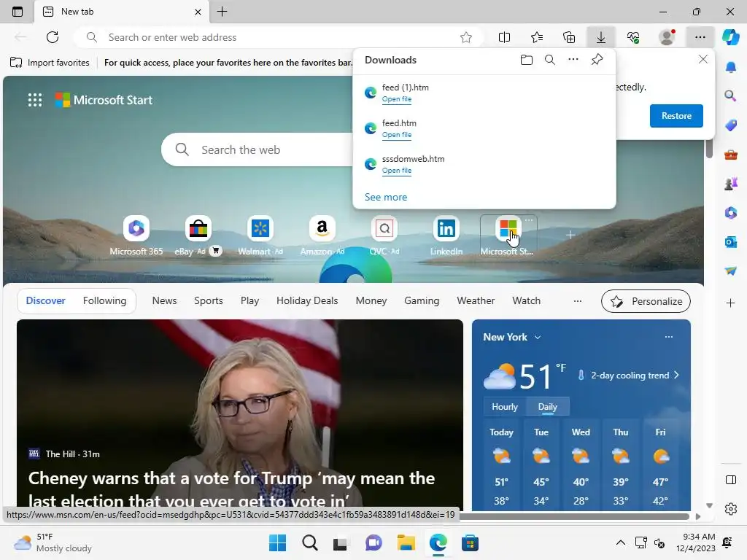Screen dimensions: 747x560
Task: Open file for sssdomweb.htm
Action: pyautogui.click(x=396, y=171)
